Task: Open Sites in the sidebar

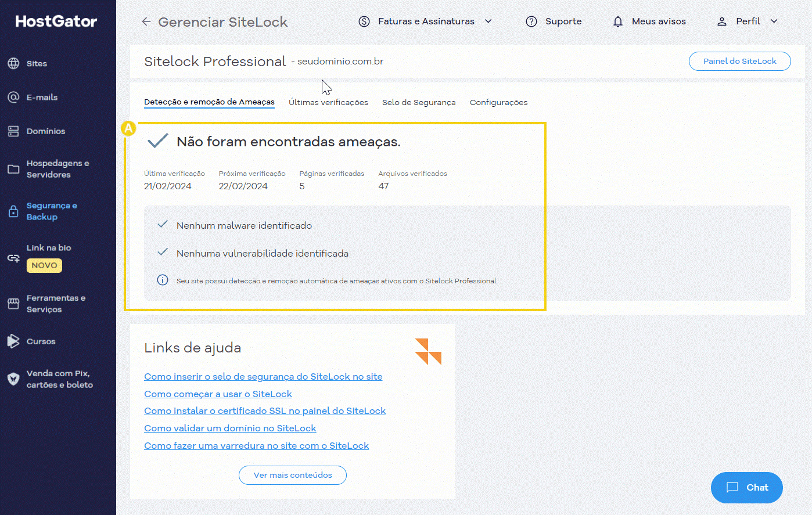Action: pyautogui.click(x=37, y=63)
